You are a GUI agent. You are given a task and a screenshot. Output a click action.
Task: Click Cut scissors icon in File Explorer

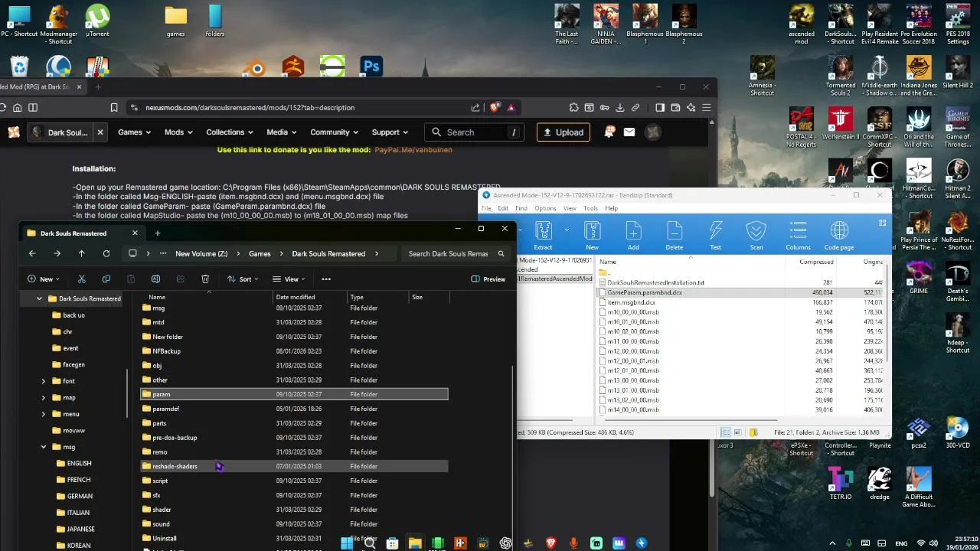pos(82,279)
